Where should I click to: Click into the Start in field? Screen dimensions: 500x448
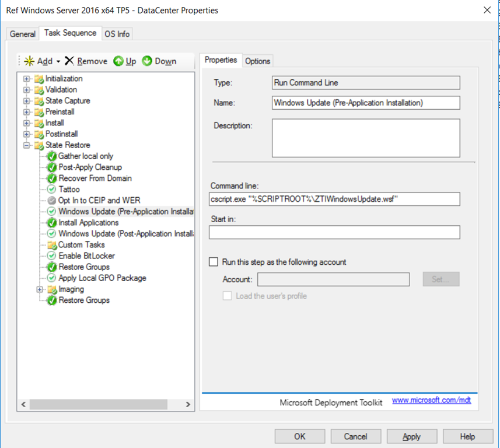(334, 232)
